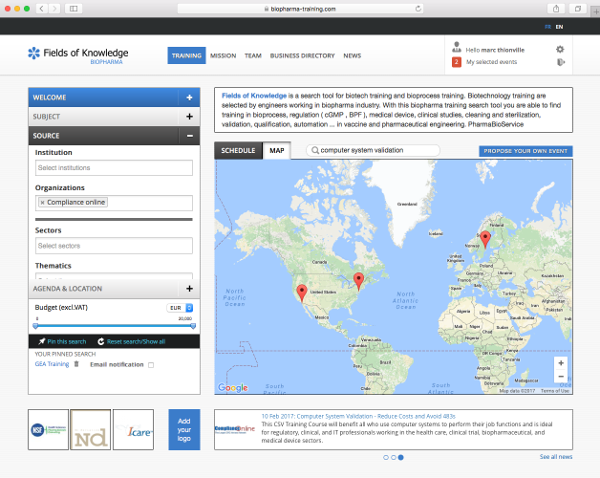Open the Safari share menu

click(556, 8)
